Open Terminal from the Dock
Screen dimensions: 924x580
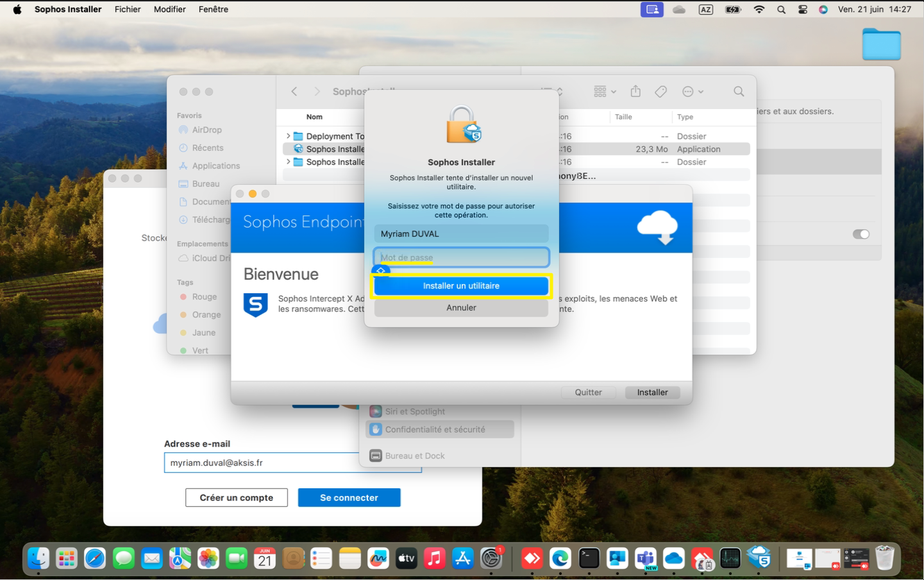coord(589,559)
